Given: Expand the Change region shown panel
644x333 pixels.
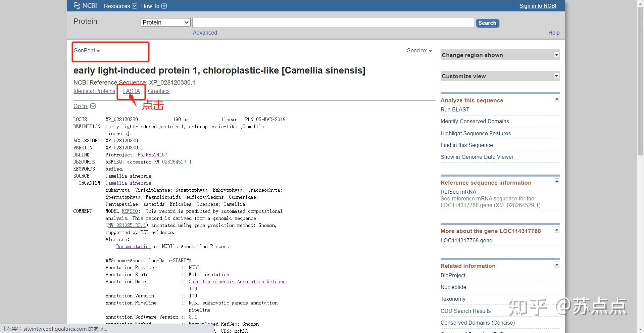Looking at the screenshot, I should coord(556,55).
